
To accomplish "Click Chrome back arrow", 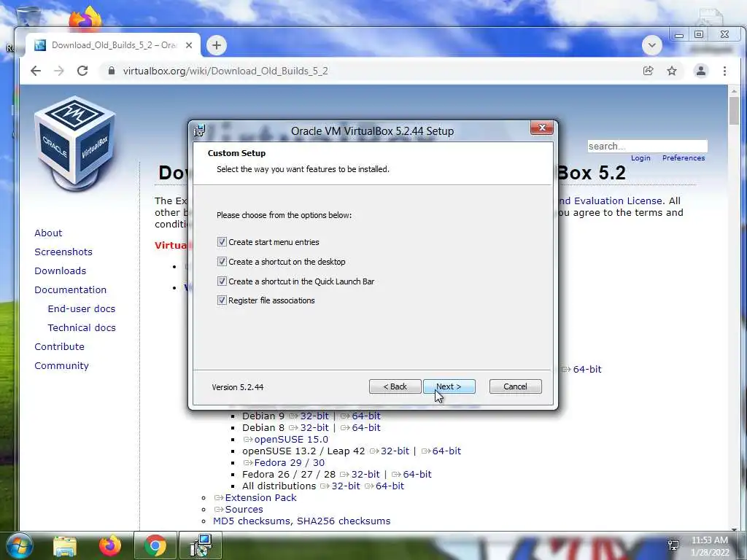I will pyautogui.click(x=36, y=71).
